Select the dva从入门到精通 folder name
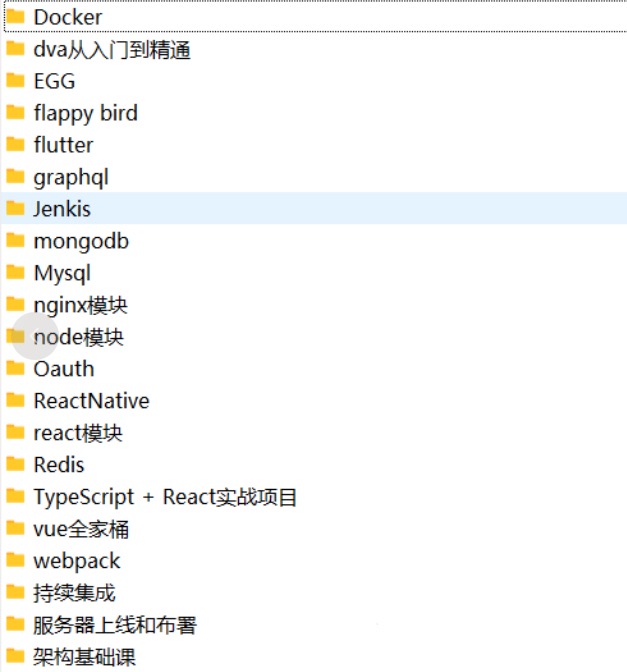 (111, 49)
